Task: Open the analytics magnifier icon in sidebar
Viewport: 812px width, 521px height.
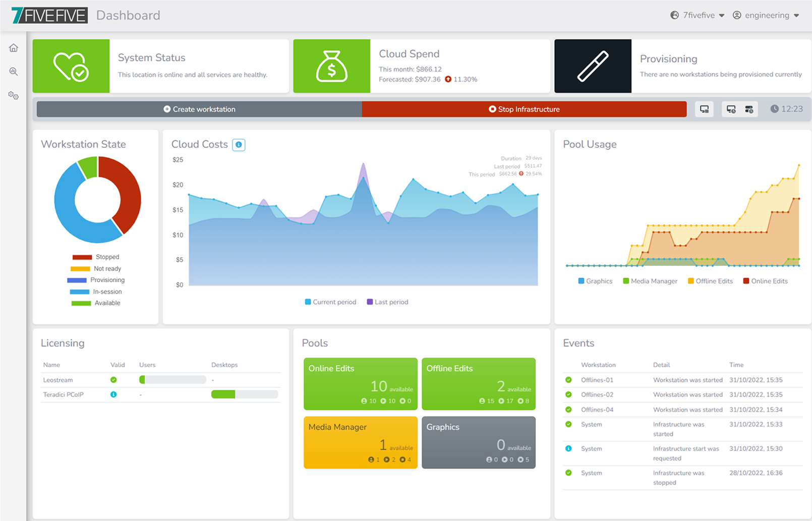Action: pyautogui.click(x=14, y=72)
